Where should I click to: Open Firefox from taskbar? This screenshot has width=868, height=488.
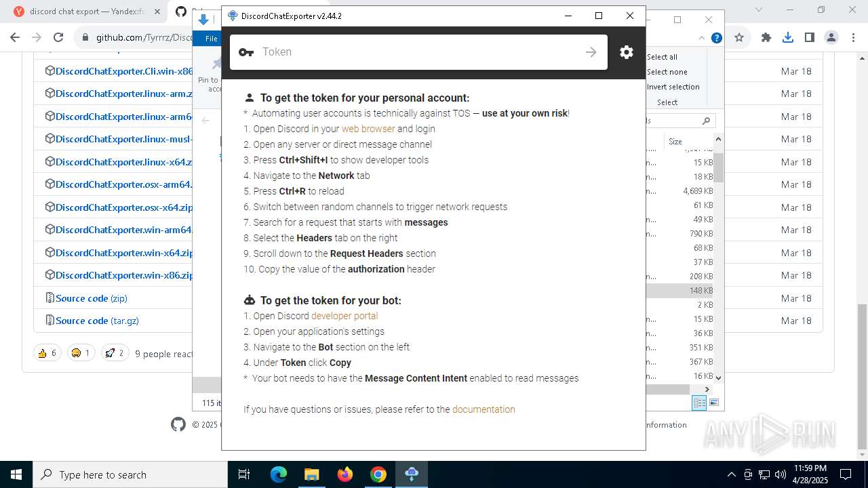click(345, 474)
